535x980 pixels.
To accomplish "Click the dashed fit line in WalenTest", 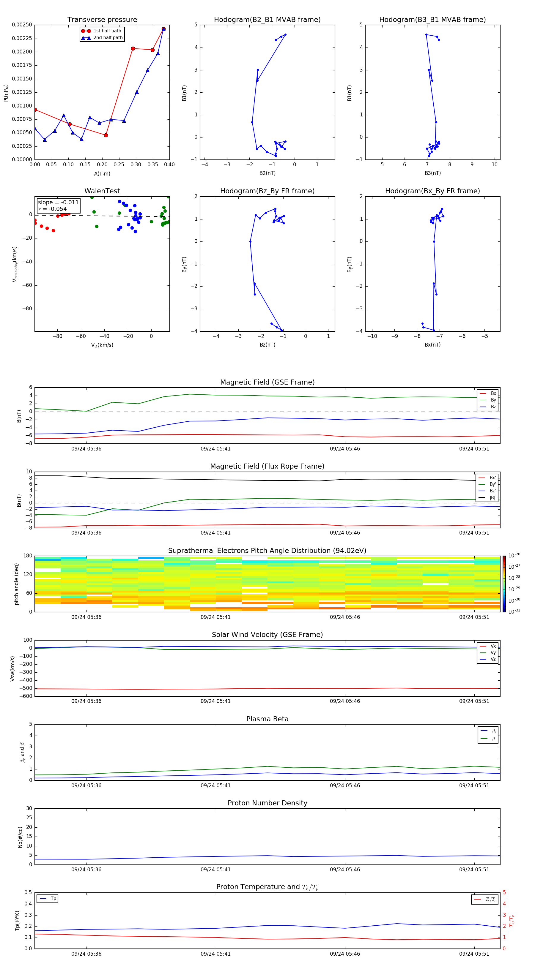I will point(102,216).
